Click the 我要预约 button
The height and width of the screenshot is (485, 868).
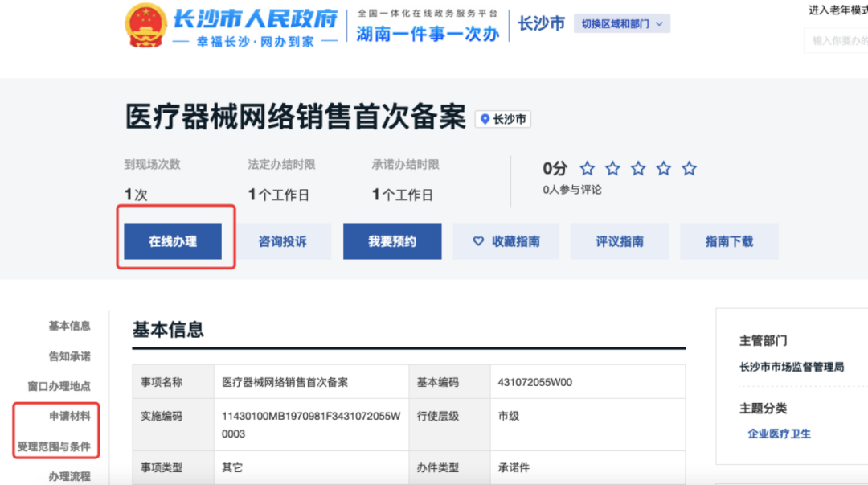pos(391,240)
